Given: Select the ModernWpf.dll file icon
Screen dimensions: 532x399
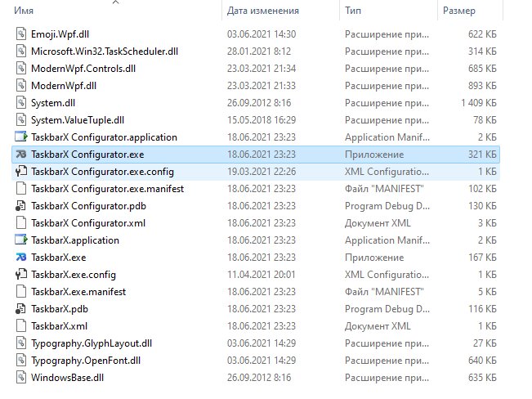Looking at the screenshot, I should pyautogui.click(x=21, y=86).
